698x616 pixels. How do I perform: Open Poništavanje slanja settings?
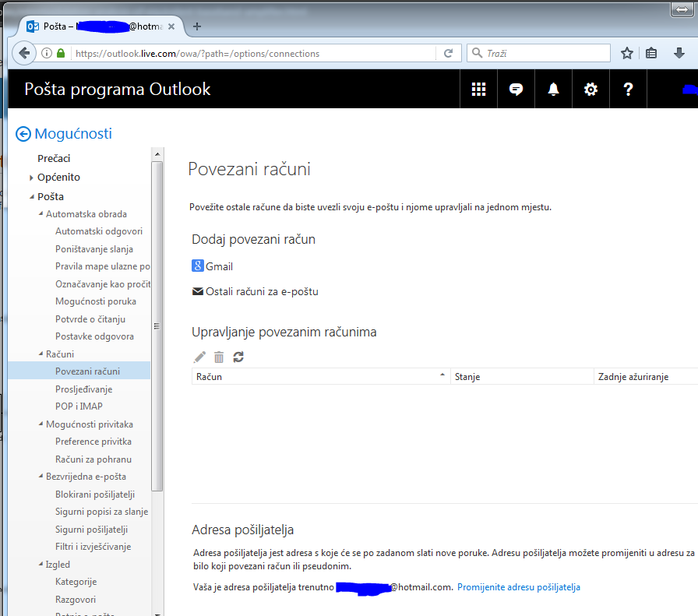pos(94,249)
